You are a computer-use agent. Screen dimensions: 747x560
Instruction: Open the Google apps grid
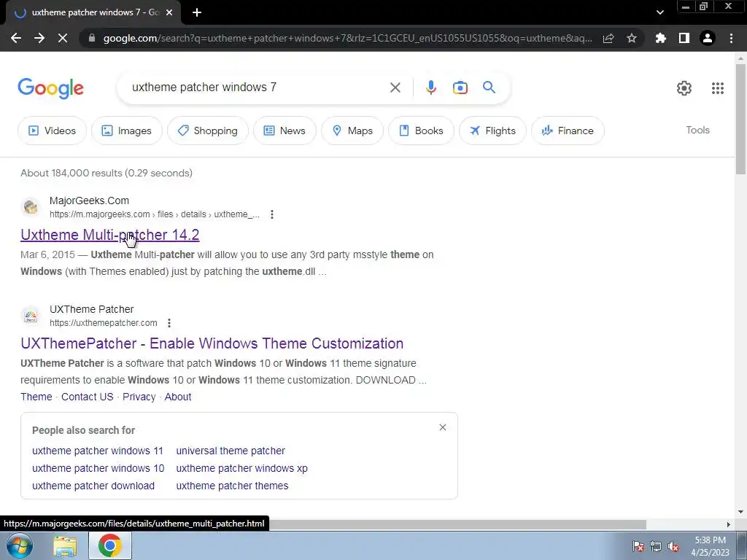click(718, 87)
